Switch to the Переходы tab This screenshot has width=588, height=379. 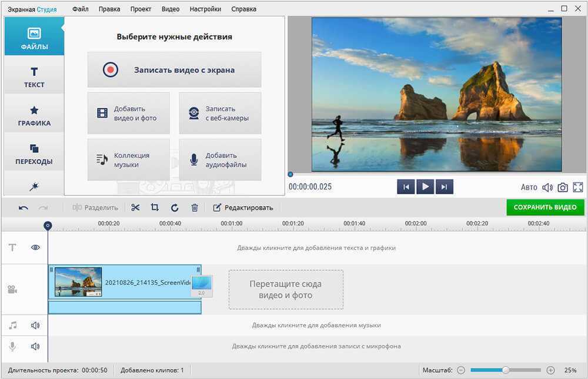tap(34, 154)
